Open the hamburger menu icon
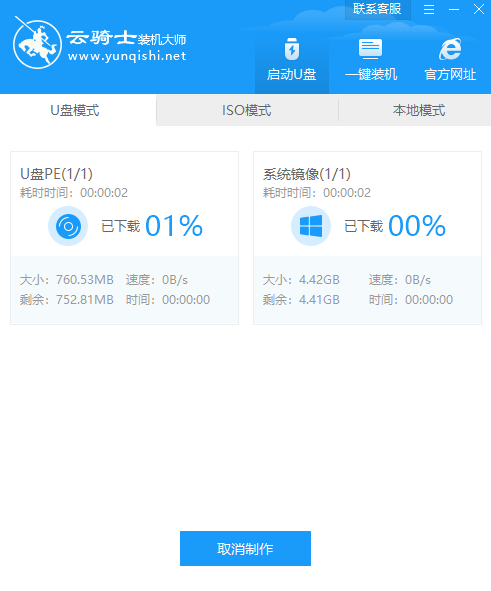 tap(429, 9)
